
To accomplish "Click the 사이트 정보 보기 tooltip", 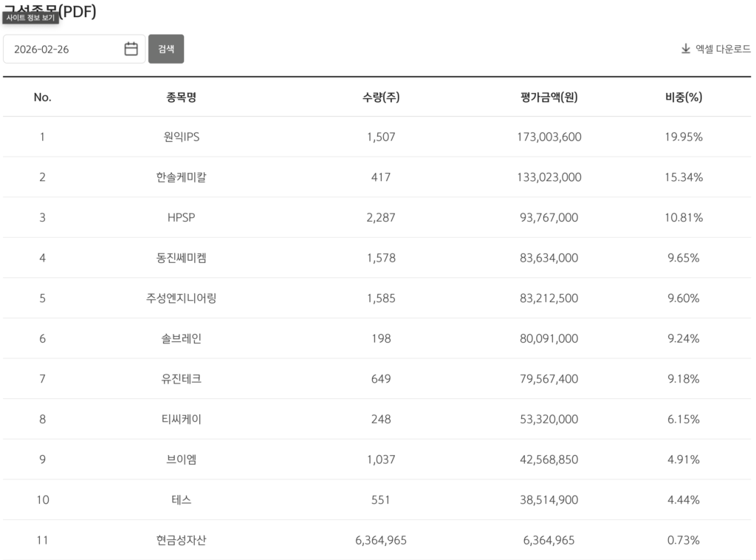I will click(30, 18).
